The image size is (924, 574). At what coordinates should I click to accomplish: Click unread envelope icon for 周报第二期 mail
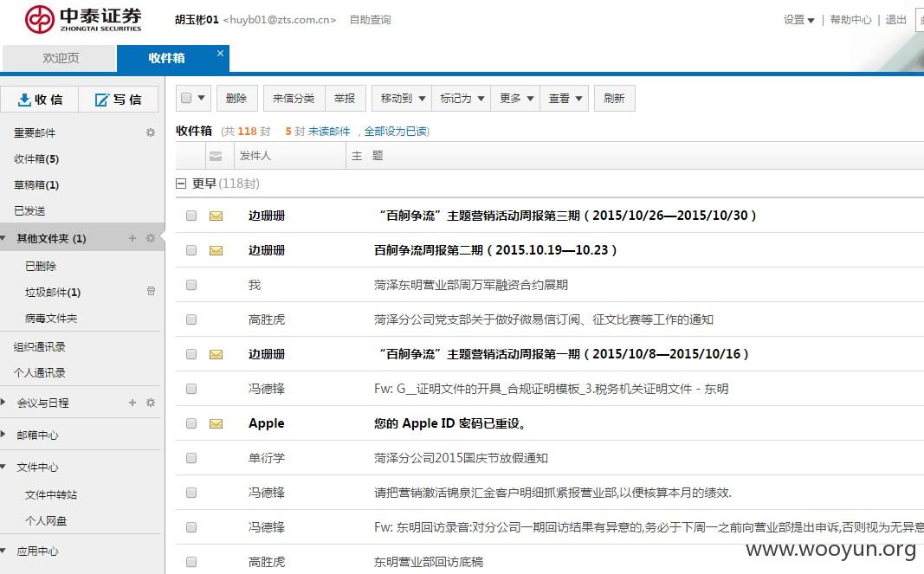(x=216, y=250)
